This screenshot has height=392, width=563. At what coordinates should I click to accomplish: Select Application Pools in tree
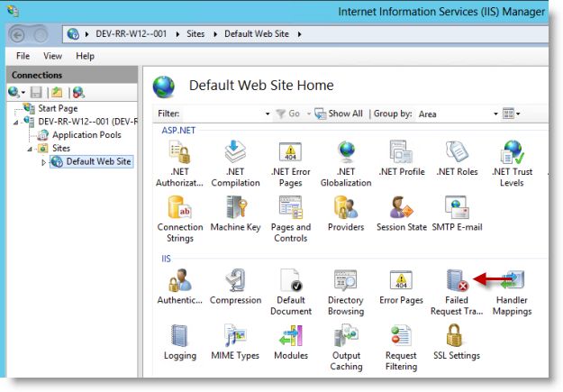pos(86,135)
